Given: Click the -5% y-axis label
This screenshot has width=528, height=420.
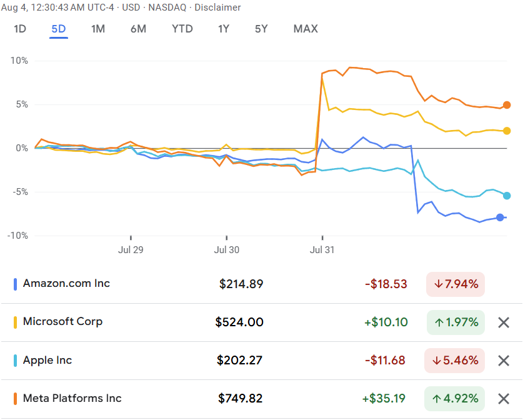Looking at the screenshot, I should 20,192.
